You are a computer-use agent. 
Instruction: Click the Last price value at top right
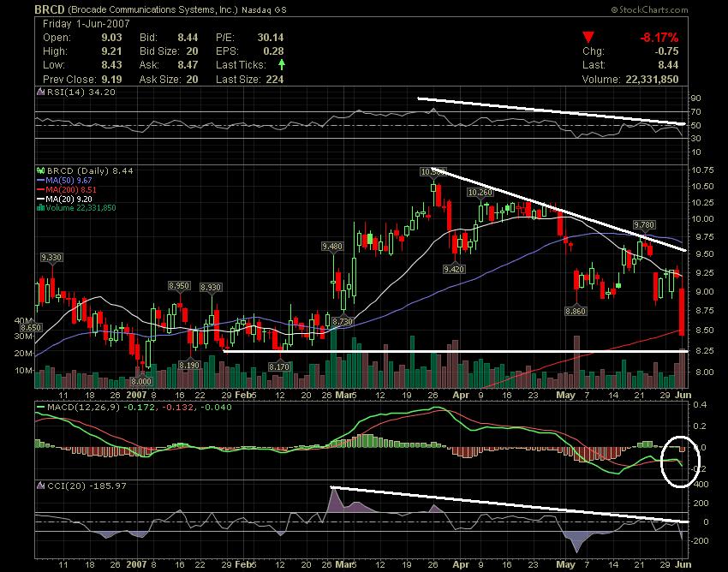[x=668, y=65]
